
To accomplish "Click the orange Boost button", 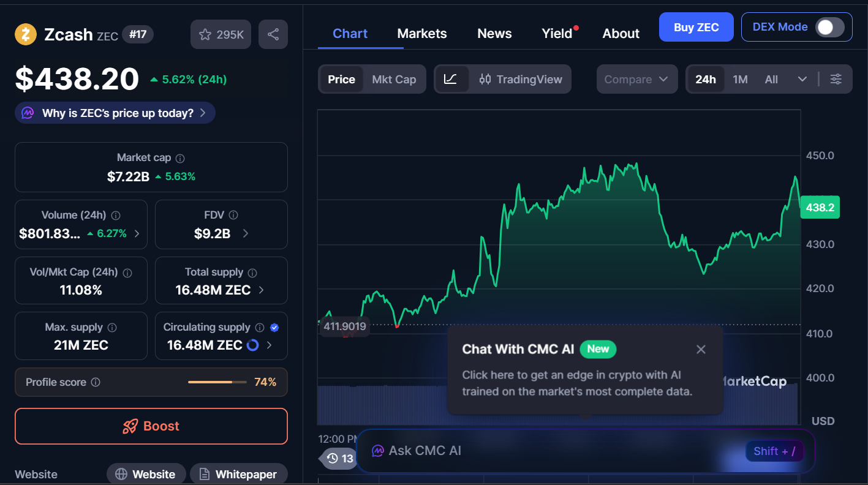I will [151, 426].
